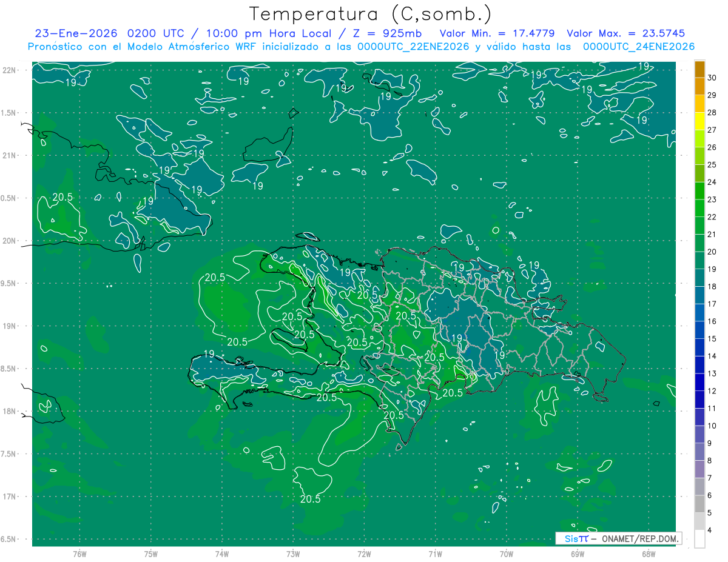The width and height of the screenshot is (728, 562).
Task: Click the "17N" latitude axis label
Action: tap(9, 497)
